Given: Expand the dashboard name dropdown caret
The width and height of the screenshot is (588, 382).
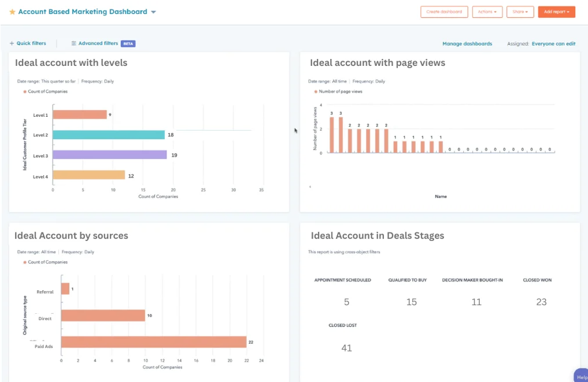Looking at the screenshot, I should click(x=153, y=12).
